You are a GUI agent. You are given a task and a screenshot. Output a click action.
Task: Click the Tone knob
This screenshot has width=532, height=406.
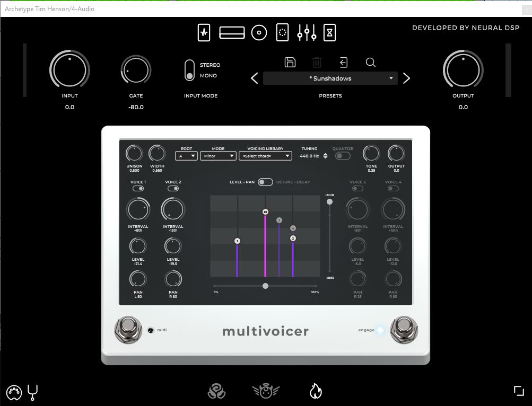pos(371,154)
